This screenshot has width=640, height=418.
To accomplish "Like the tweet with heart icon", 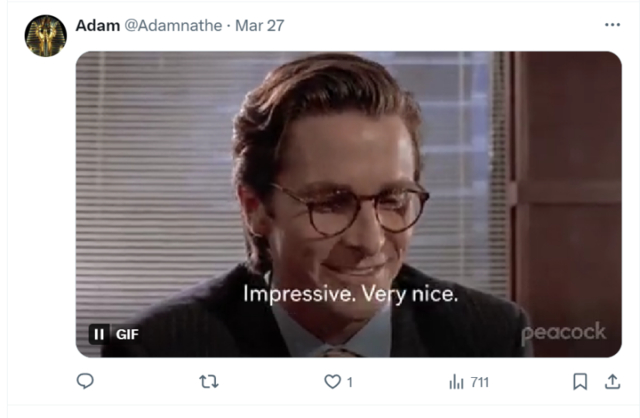I will tap(332, 381).
